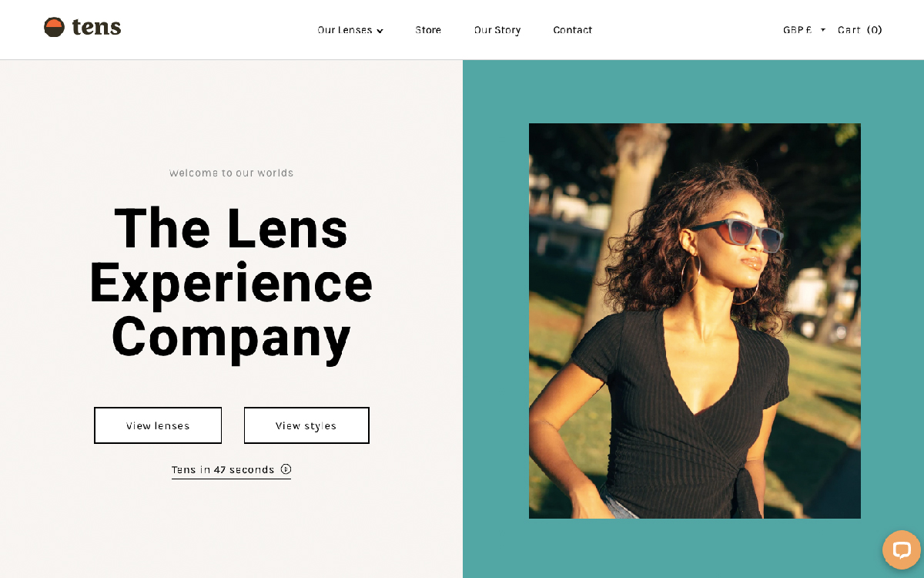924x578 pixels.
Task: Click The Lens Experience Company headline
Action: coord(231,283)
